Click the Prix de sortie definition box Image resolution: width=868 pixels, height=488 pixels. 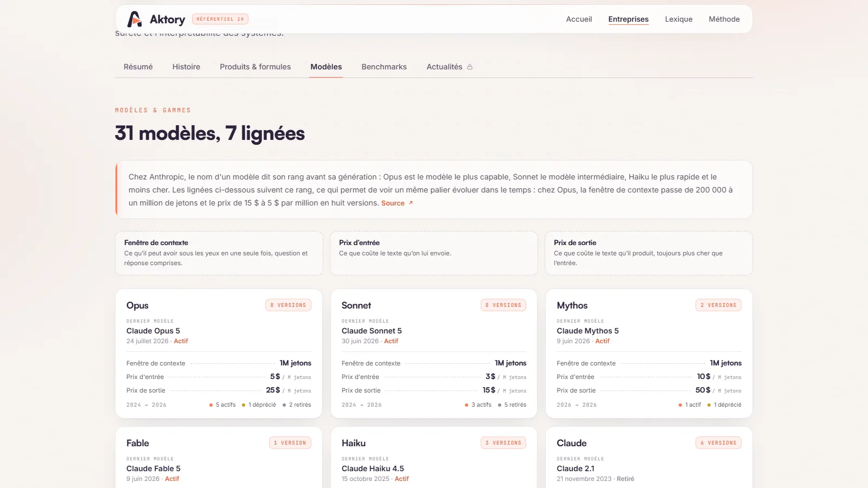(x=649, y=253)
